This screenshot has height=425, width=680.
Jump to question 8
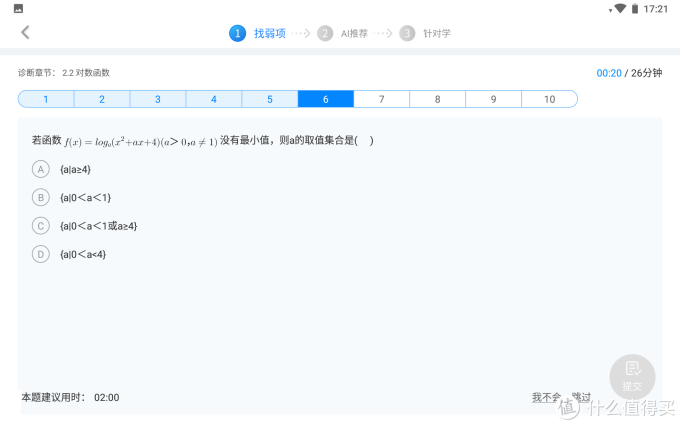tap(438, 99)
